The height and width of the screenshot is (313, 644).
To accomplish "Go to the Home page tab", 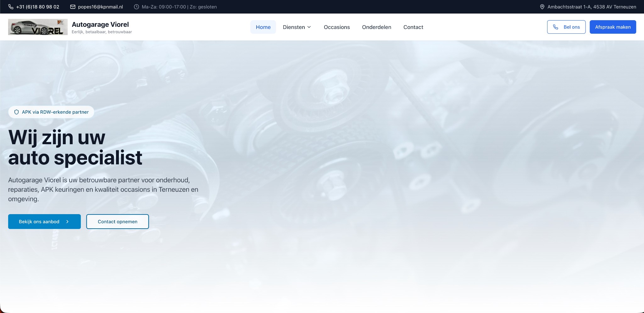I will coord(263,27).
